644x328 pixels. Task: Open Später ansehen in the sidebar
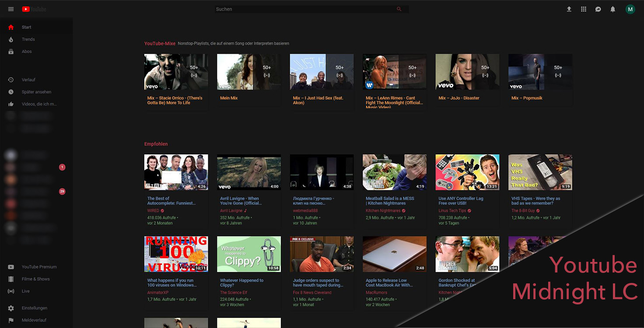coord(36,92)
